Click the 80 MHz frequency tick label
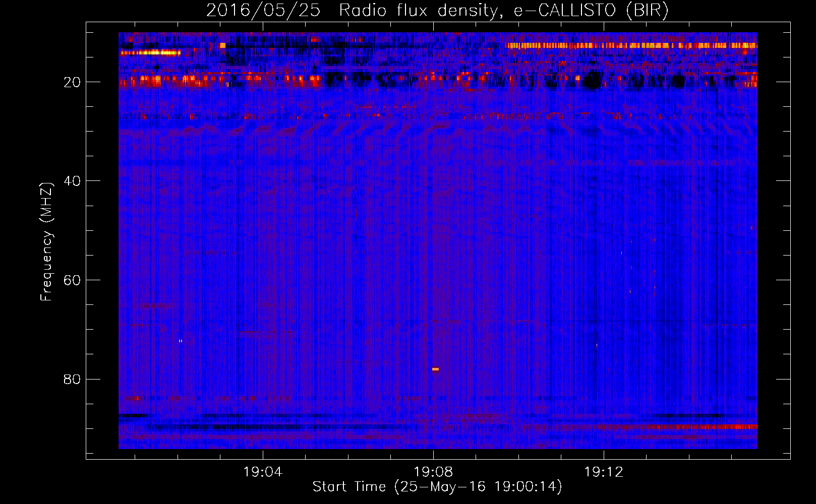816x504 pixels. click(x=72, y=379)
